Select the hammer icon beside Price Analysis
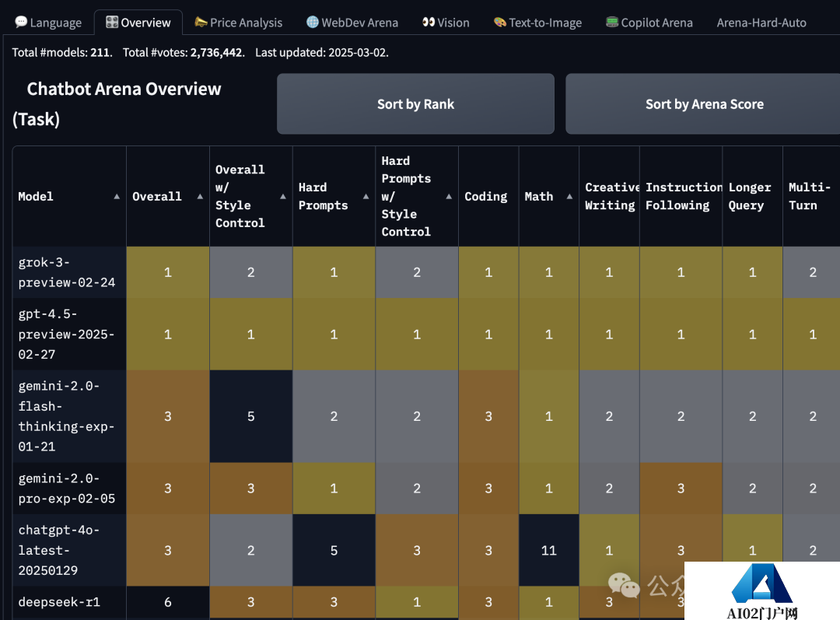Image resolution: width=840 pixels, height=620 pixels. 201,23
